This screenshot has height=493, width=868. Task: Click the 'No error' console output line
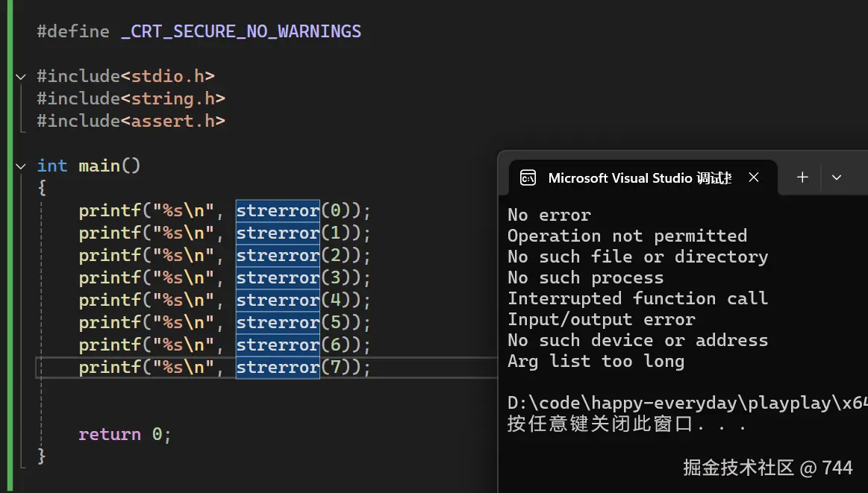[549, 215]
